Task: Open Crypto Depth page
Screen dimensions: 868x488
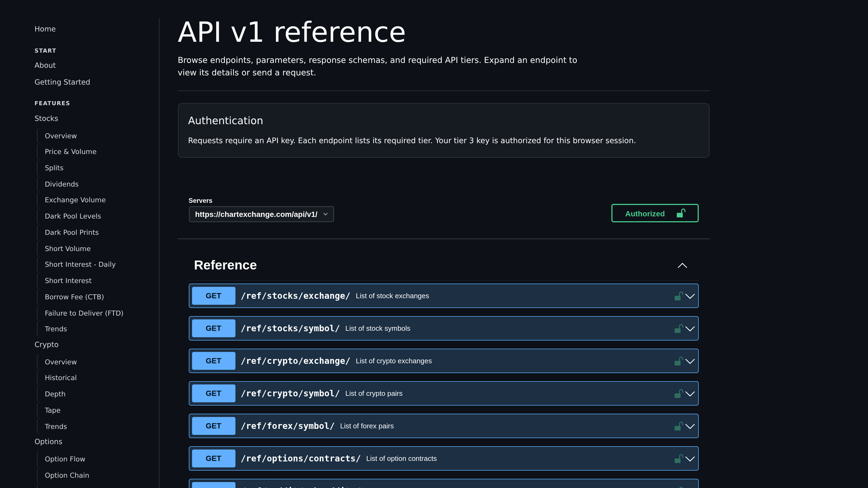Action: point(55,394)
